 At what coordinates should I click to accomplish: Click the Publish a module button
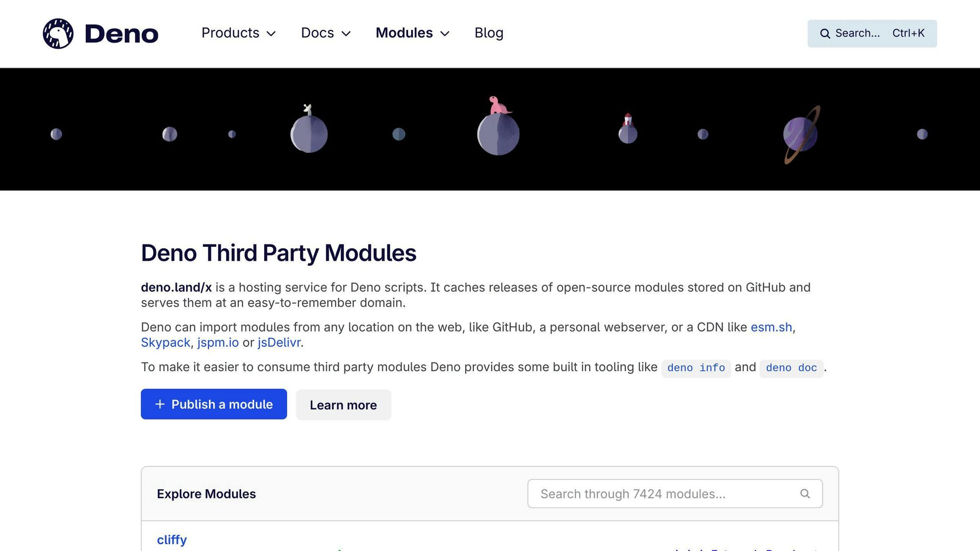tap(213, 404)
